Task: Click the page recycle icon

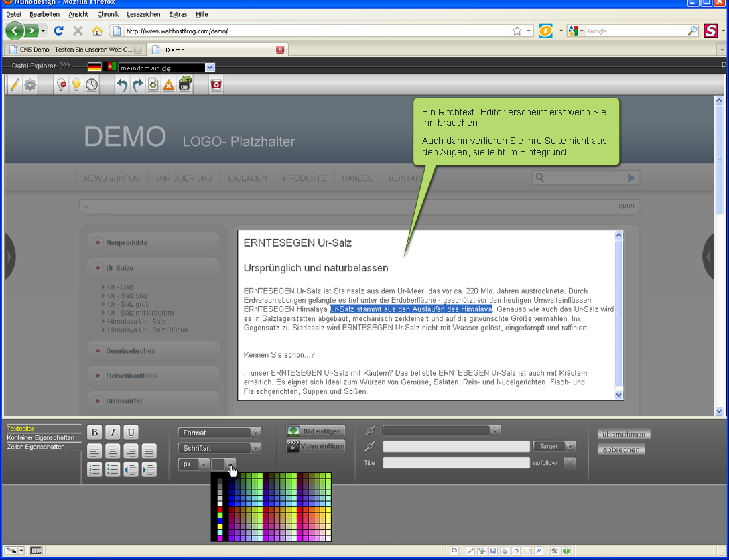Action: [153, 84]
